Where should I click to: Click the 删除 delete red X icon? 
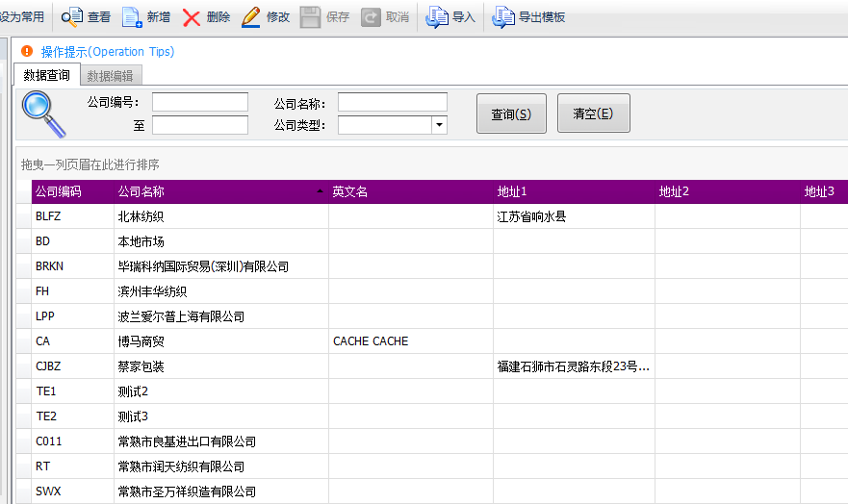click(192, 17)
